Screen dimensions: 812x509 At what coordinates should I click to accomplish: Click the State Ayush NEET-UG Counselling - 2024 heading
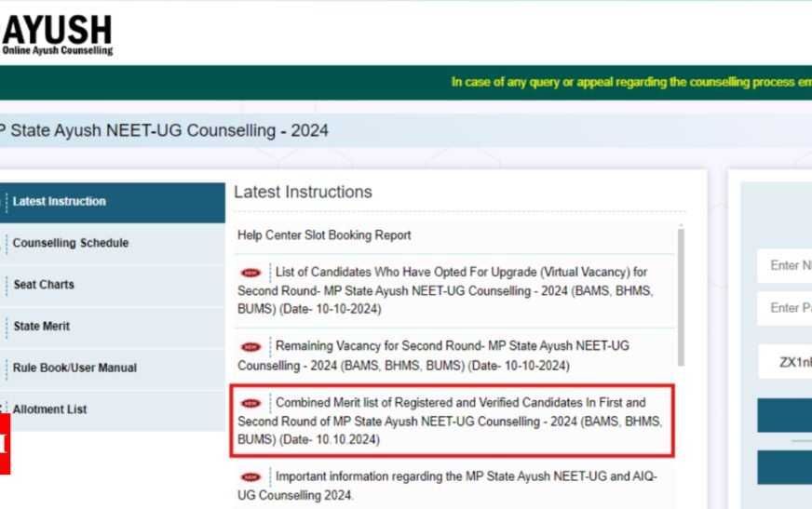[164, 130]
